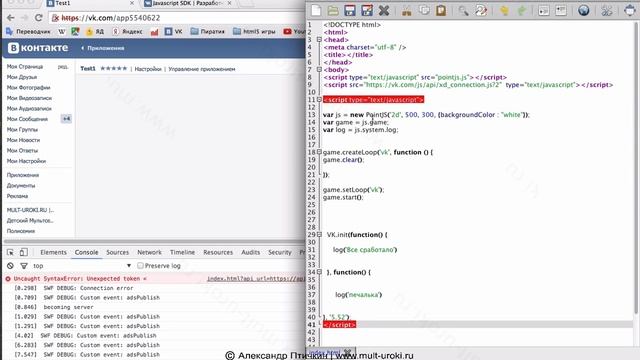Open Find with the magnifier icon
The width and height of the screenshot is (640, 360).
click(x=463, y=11)
